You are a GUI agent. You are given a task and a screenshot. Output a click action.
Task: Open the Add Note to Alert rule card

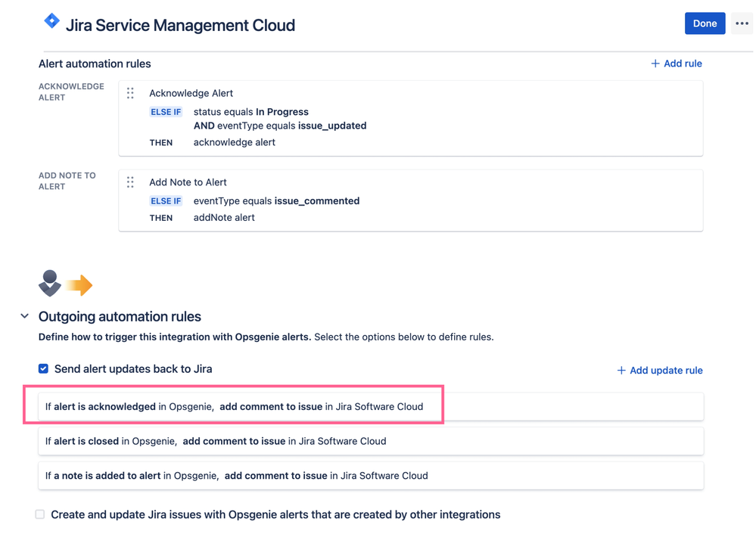[x=411, y=200]
